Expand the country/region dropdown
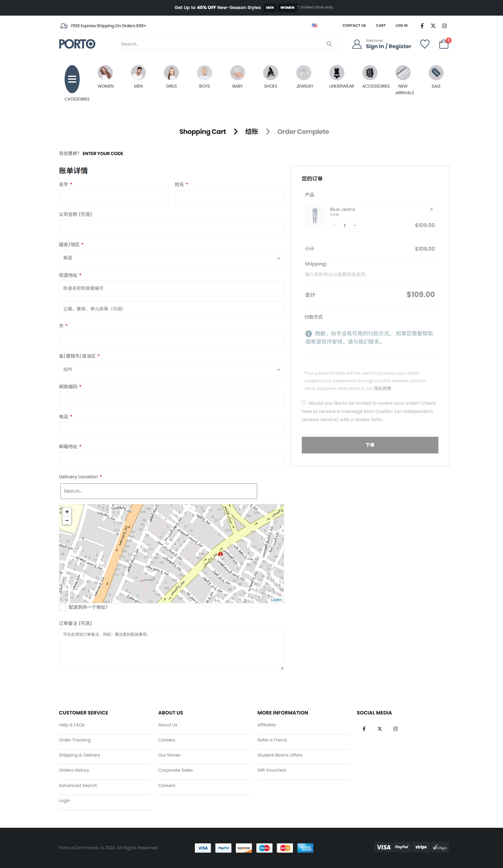This screenshot has width=503, height=868. coord(171,258)
